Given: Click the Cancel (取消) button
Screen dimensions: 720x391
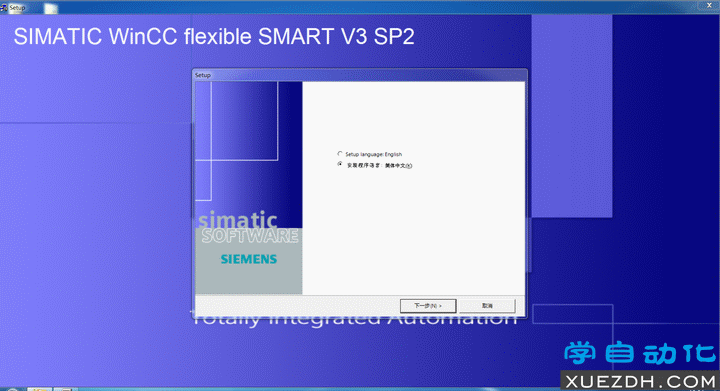Looking at the screenshot, I should (x=487, y=306).
